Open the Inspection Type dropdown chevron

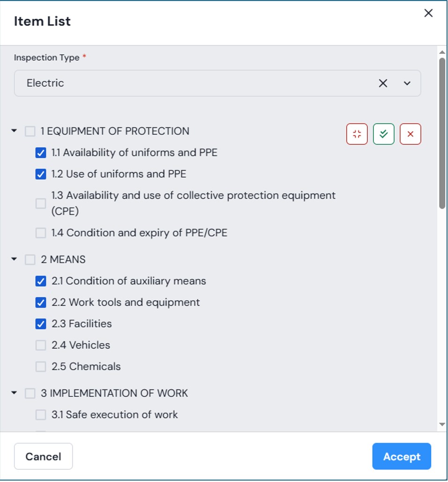tap(407, 83)
